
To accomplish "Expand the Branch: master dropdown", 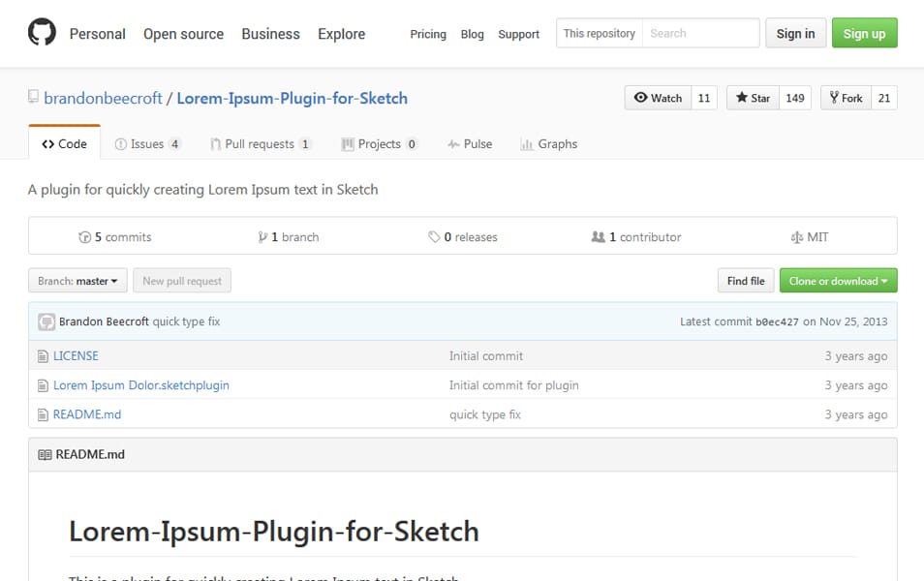I will (77, 281).
